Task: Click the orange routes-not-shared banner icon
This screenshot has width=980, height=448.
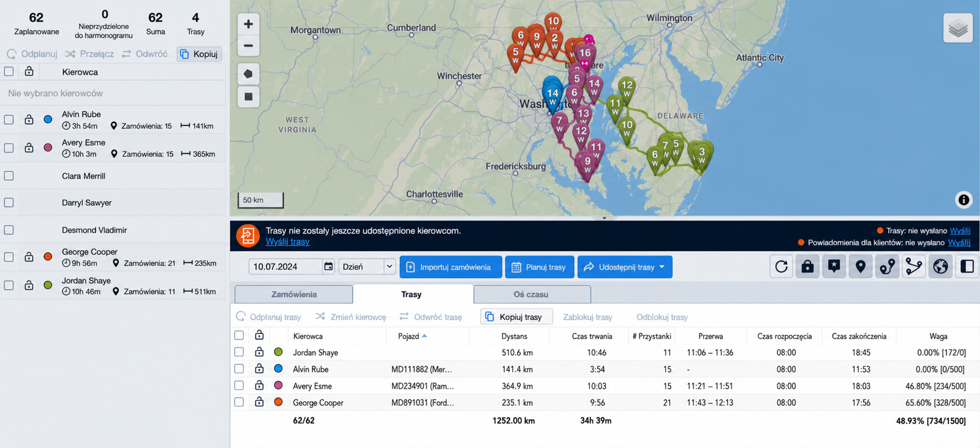Action: [x=247, y=236]
